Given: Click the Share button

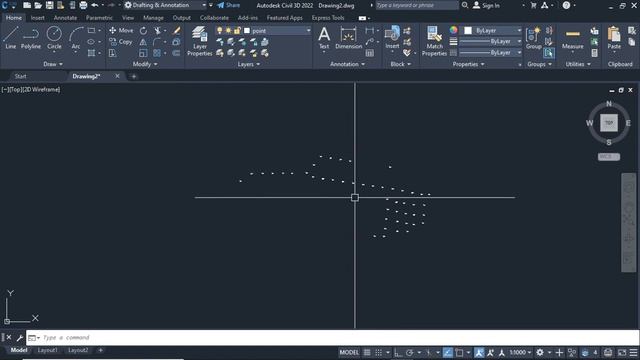Looking at the screenshot, I should (x=229, y=5).
